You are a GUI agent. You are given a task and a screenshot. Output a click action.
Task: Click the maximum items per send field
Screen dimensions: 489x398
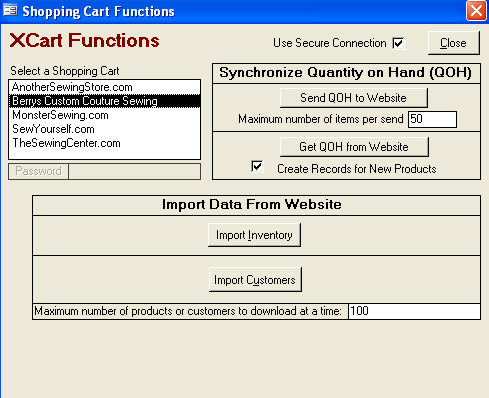tap(432, 119)
